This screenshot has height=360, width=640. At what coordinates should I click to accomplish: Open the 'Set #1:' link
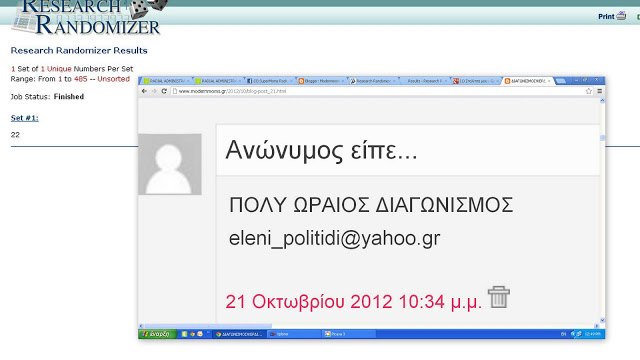(24, 118)
